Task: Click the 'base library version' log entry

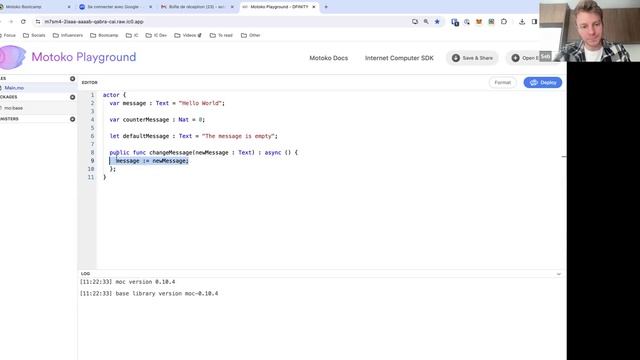Action: click(149, 293)
